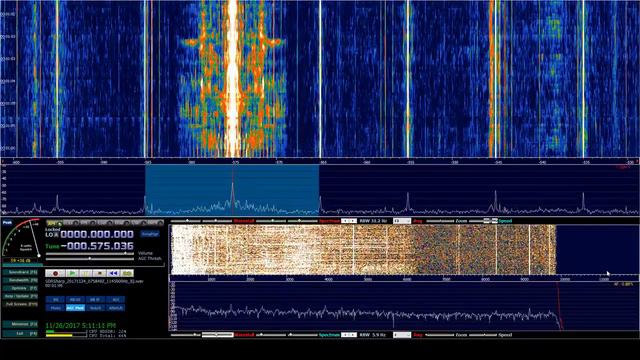Click lower Waterfall label
640x360 pixels.
click(x=244, y=335)
